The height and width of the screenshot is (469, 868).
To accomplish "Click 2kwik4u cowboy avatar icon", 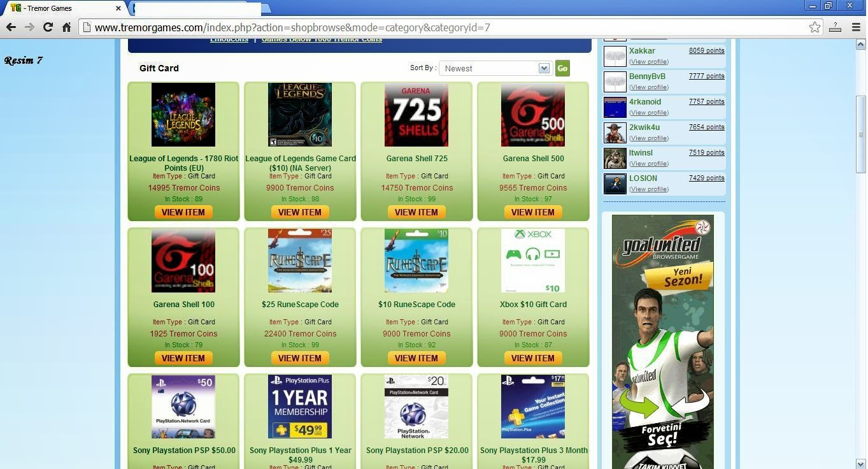I will 615,133.
